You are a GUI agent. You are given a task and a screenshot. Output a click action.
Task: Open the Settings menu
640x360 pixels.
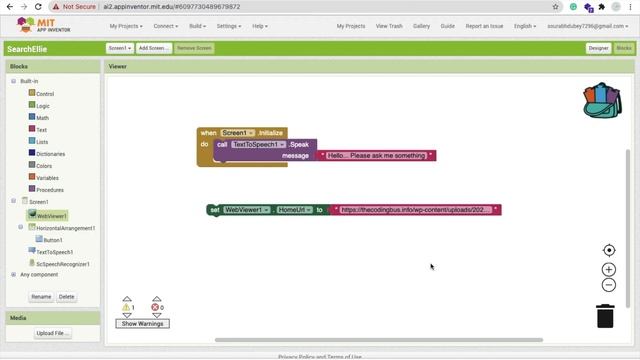tap(229, 26)
